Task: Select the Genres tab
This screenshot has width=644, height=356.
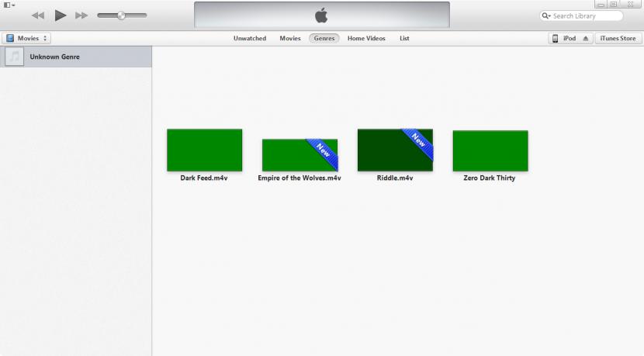Action: (324, 38)
